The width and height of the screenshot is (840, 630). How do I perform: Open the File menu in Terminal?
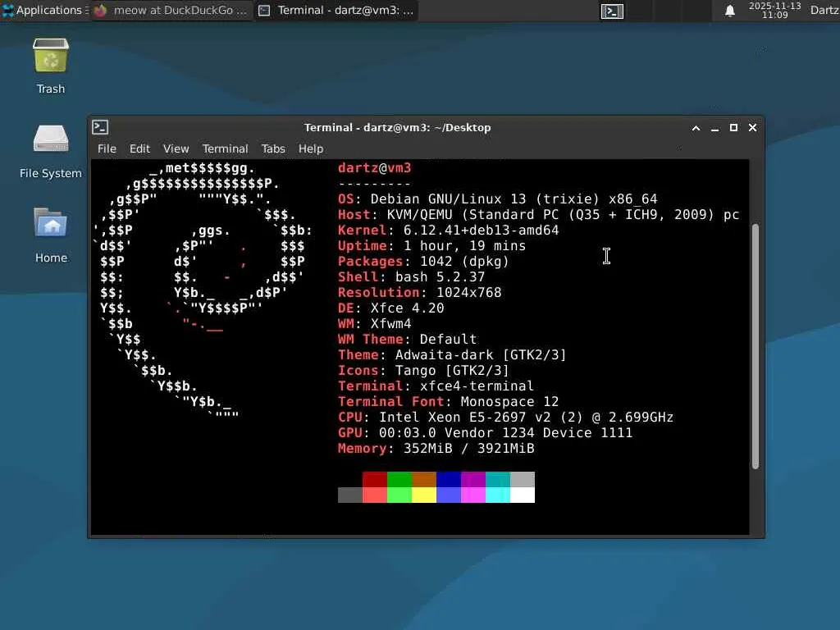tap(107, 148)
